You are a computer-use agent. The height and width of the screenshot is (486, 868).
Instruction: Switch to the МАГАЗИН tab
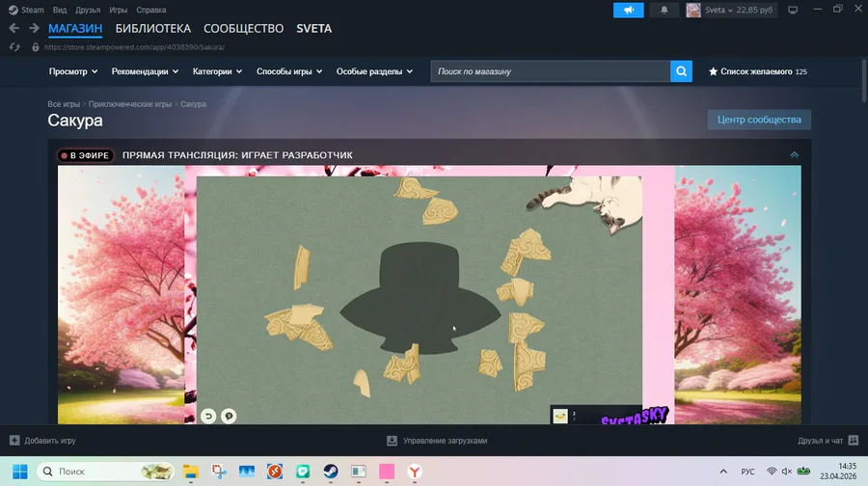(x=75, y=28)
